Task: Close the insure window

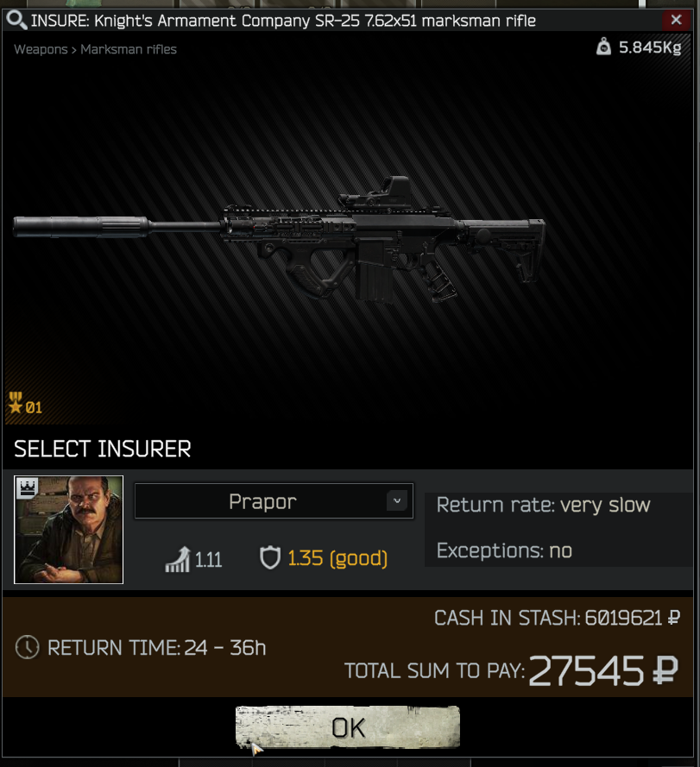Action: (x=676, y=20)
